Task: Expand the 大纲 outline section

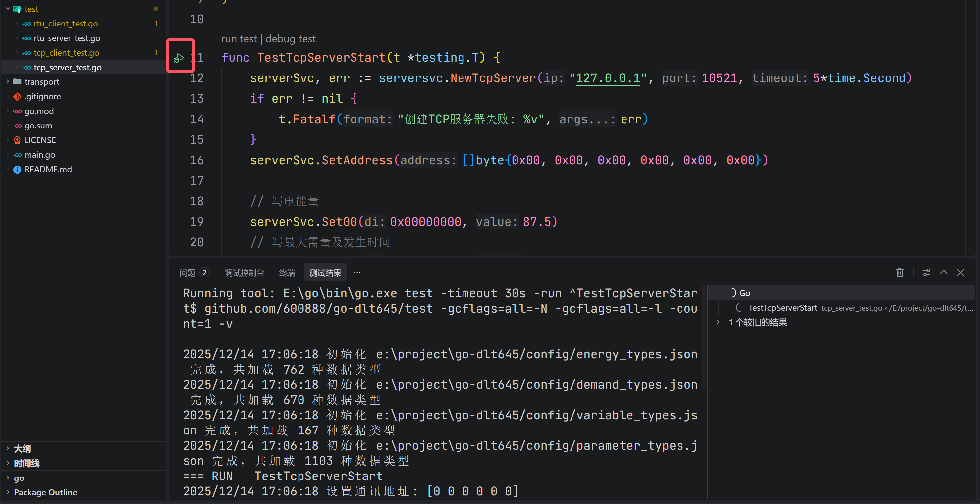Action: pos(22,449)
